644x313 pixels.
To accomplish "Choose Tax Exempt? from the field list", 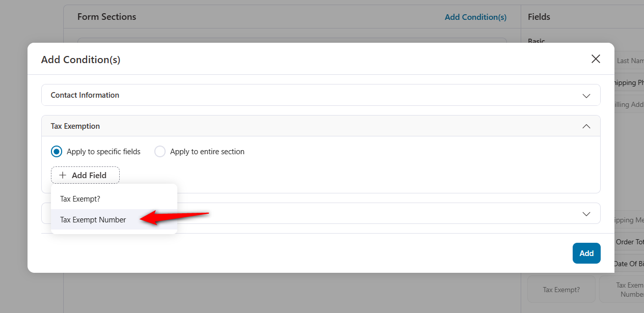I will (x=80, y=198).
